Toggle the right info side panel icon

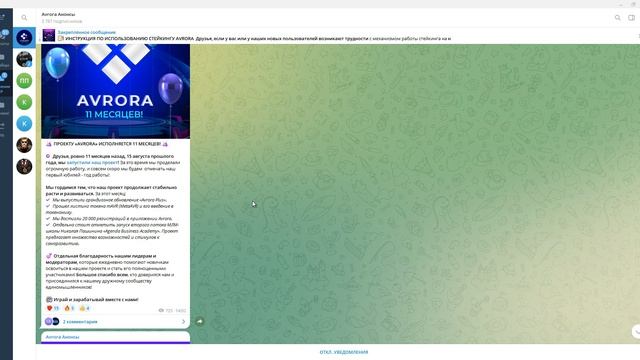(631, 18)
